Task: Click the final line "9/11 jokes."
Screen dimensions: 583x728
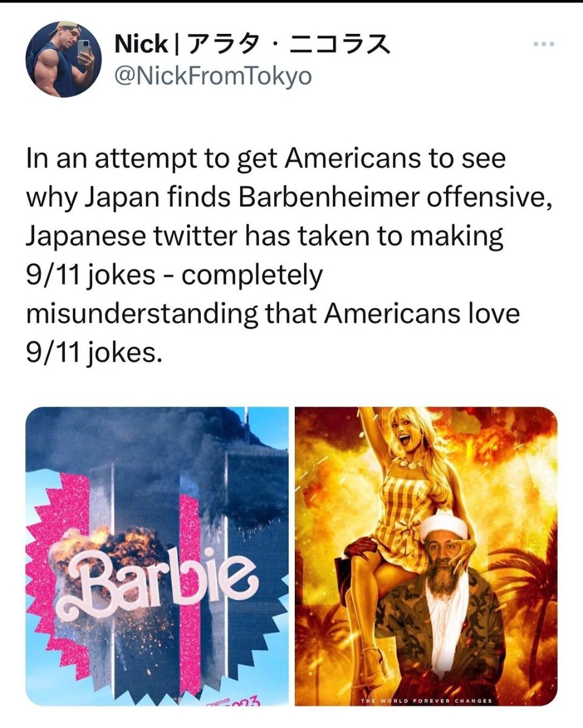Action: (x=94, y=353)
